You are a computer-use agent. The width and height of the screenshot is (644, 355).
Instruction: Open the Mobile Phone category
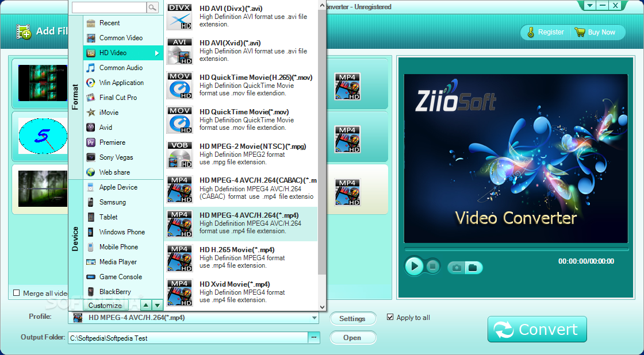click(123, 246)
